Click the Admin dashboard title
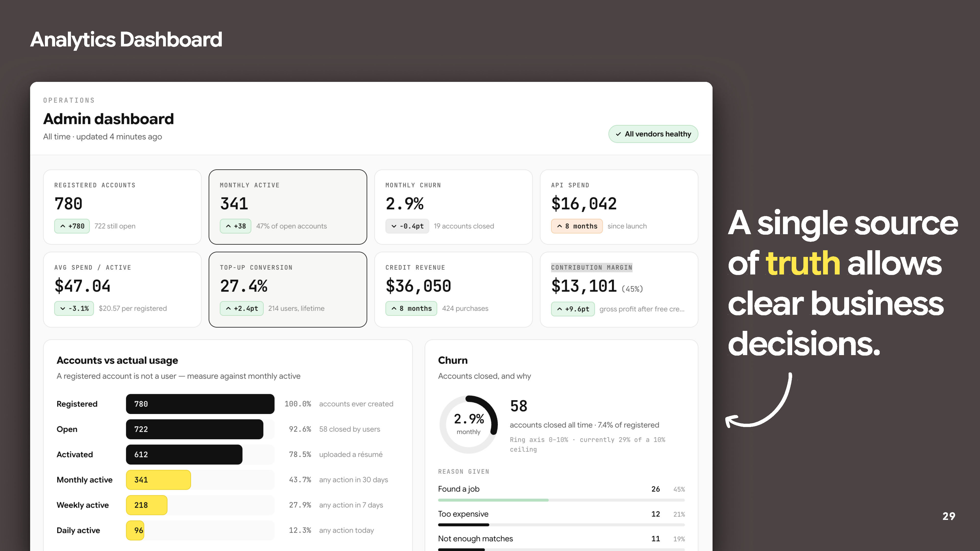The width and height of the screenshot is (980, 551). click(x=108, y=119)
